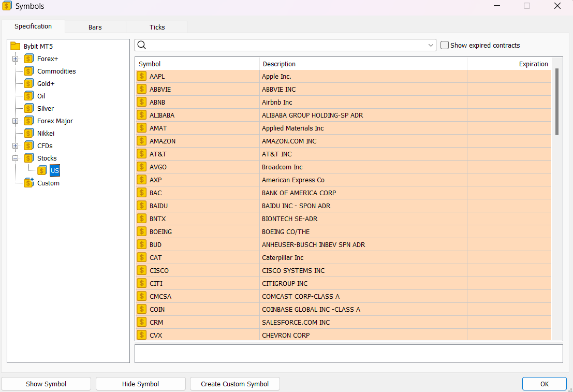The width and height of the screenshot is (573, 392).
Task: Click the CAT row symbol icon
Action: coord(141,257)
